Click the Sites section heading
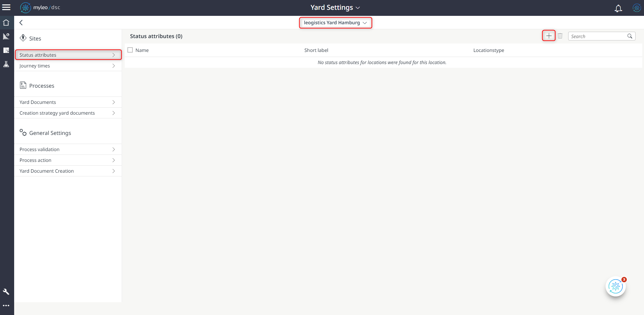The image size is (644, 315). (x=35, y=38)
